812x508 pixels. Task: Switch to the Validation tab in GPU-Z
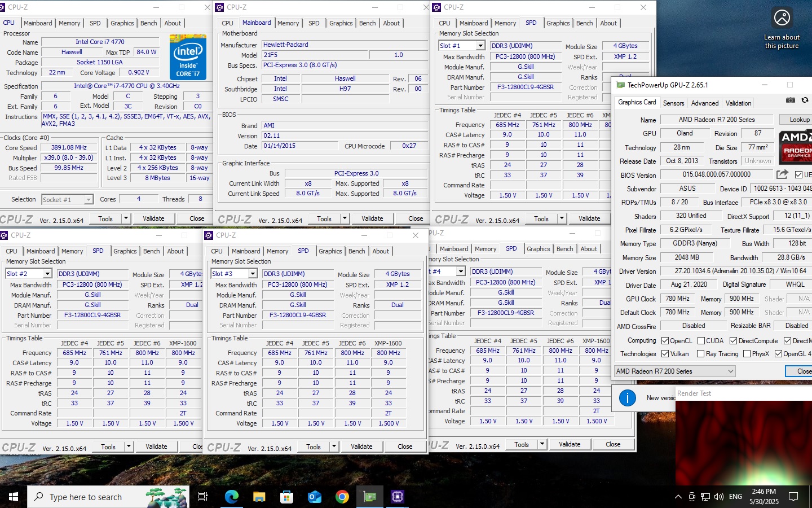738,103
